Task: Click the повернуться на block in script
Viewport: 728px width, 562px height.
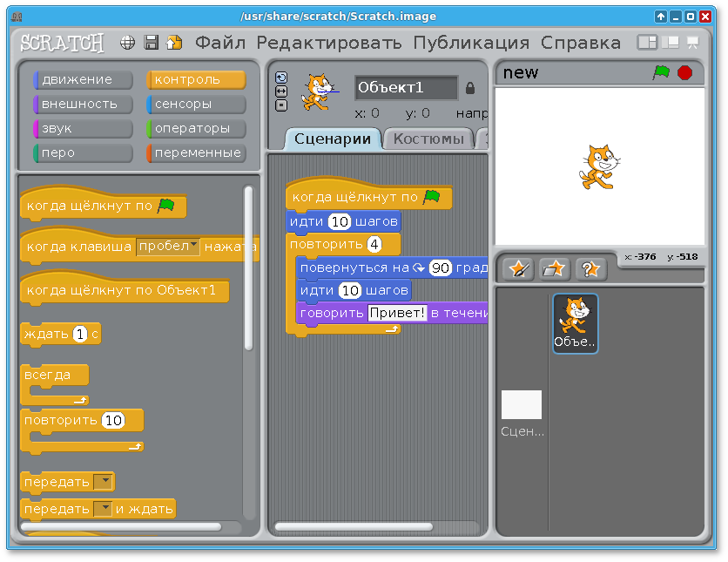Action: point(392,268)
